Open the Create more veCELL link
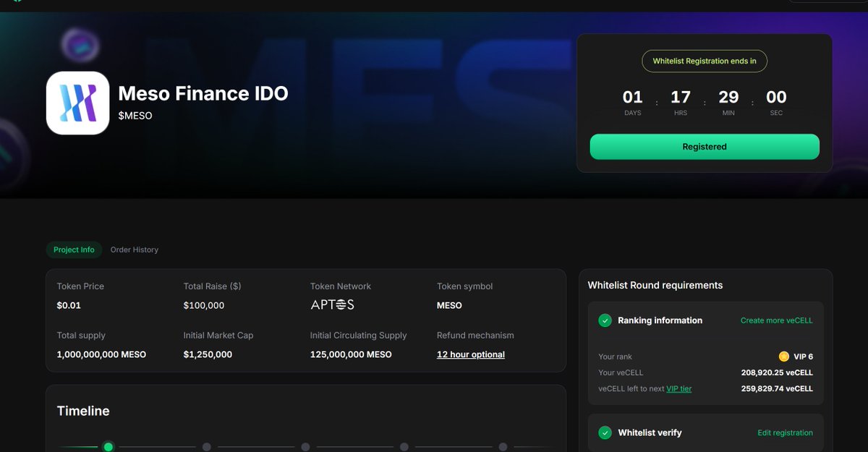This screenshot has height=452, width=868. (776, 320)
